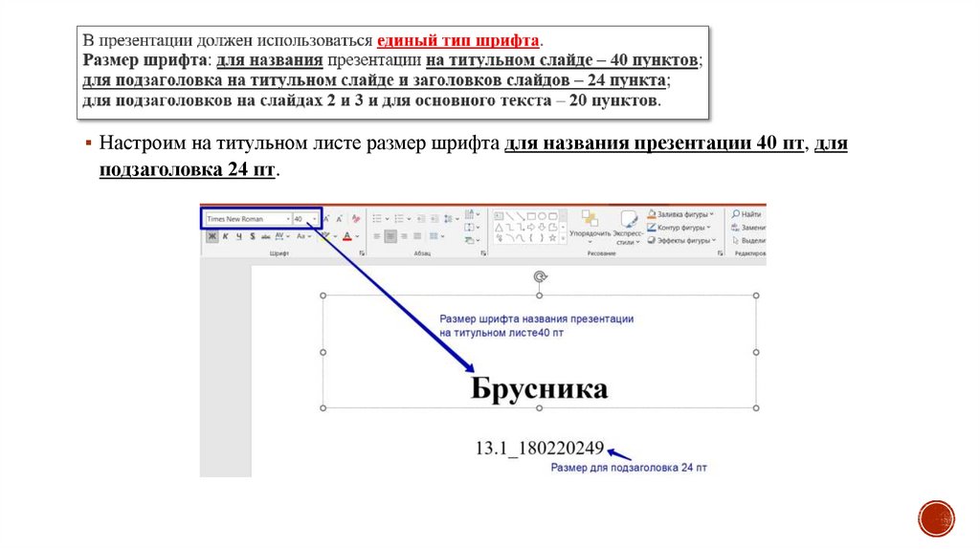Open Эффекты фигуры menu
This screenshot has width=980, height=549.
681,240
